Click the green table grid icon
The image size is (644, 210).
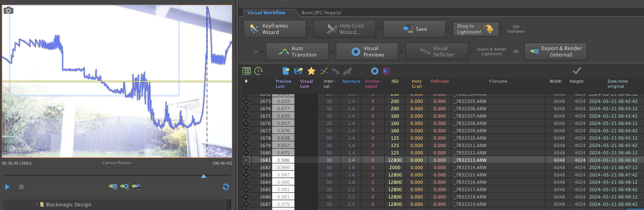point(246,71)
